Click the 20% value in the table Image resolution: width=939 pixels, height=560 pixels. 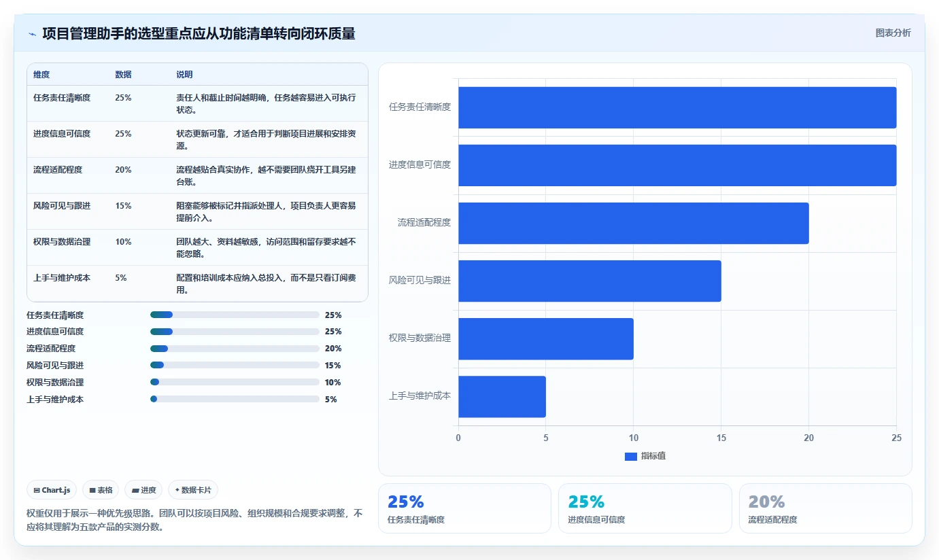point(123,170)
